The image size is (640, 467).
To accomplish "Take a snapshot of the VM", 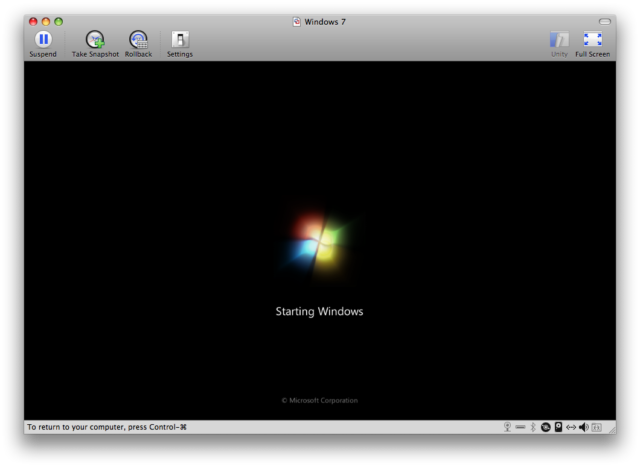I will (95, 44).
